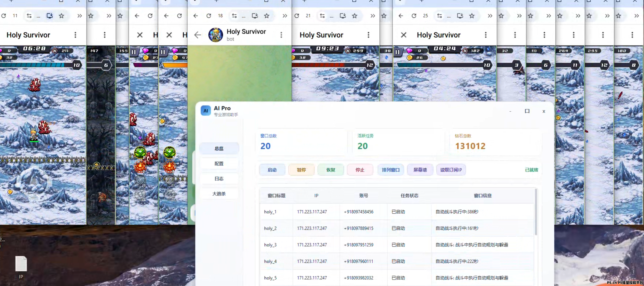Image resolution: width=644 pixels, height=286 pixels.
Task: Bookmark page with star in window 18
Action: [x=267, y=16]
